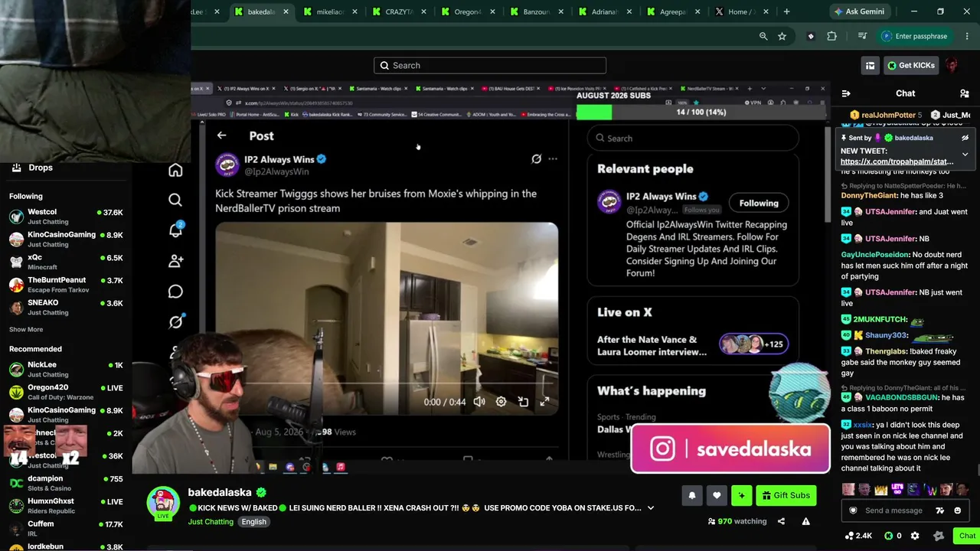980x551 pixels.
Task: Open the Kick home icon in sidebar
Action: (175, 170)
